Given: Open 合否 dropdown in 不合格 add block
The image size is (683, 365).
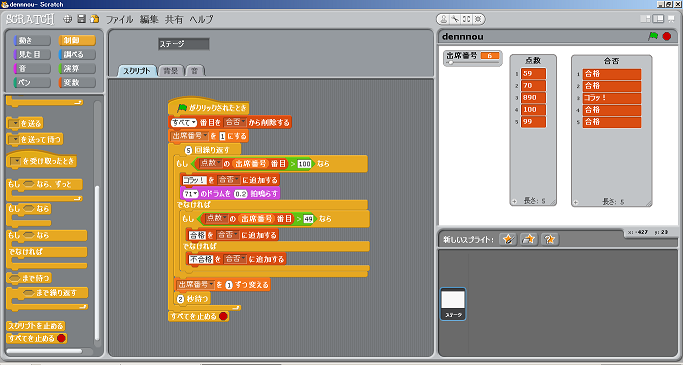Looking at the screenshot, I should (235, 259).
